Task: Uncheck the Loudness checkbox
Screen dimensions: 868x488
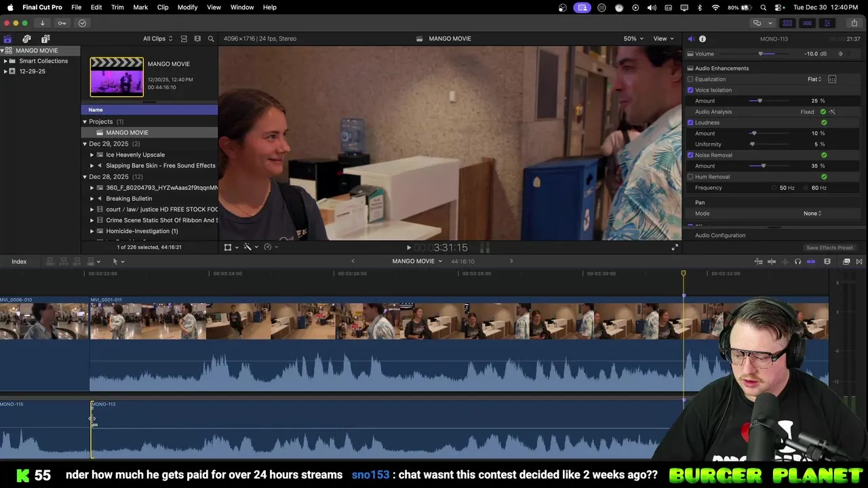Action: (690, 123)
